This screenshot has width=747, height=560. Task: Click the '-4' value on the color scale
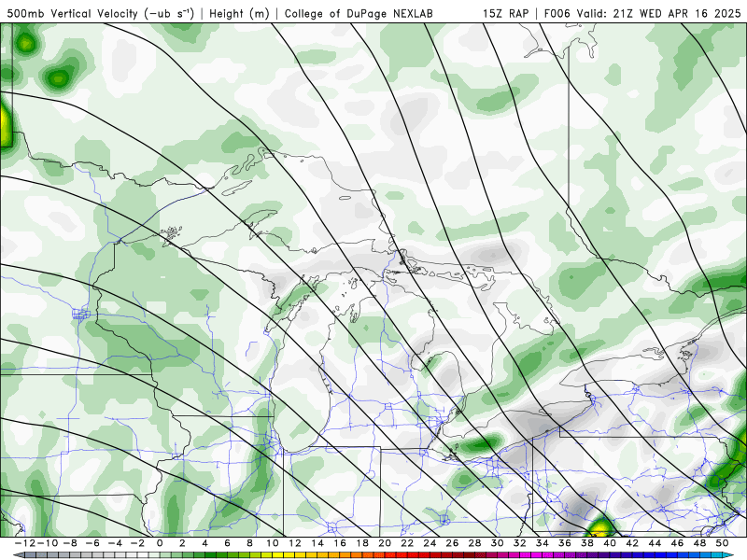pyautogui.click(x=115, y=543)
